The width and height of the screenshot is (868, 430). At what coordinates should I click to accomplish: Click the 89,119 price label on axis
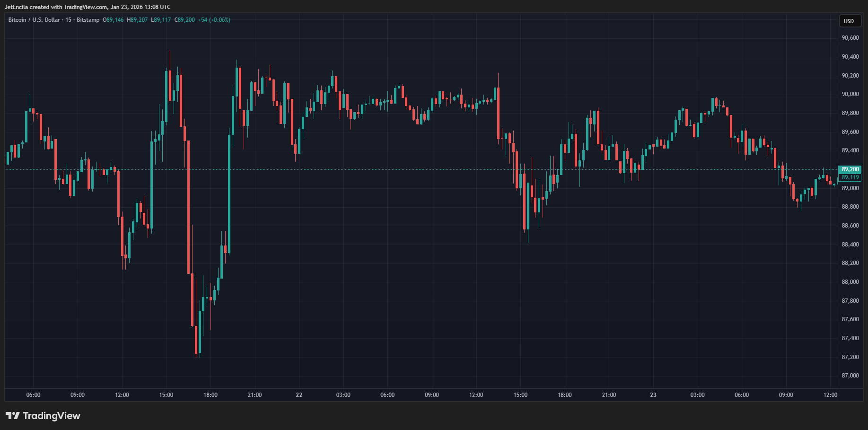pos(850,177)
